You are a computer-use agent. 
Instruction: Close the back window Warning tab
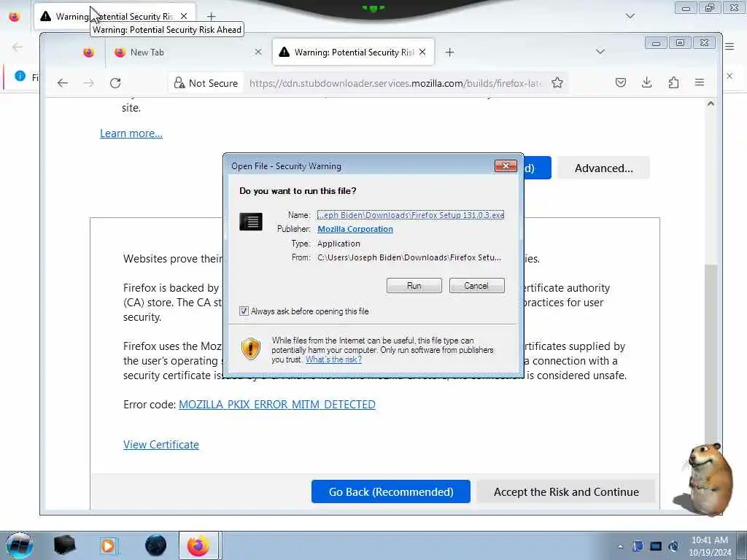tap(184, 16)
